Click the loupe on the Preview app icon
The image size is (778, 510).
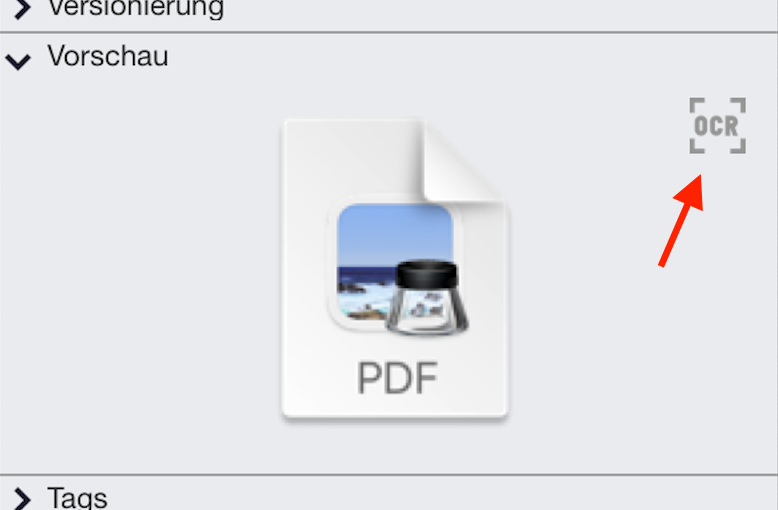[x=428, y=297]
